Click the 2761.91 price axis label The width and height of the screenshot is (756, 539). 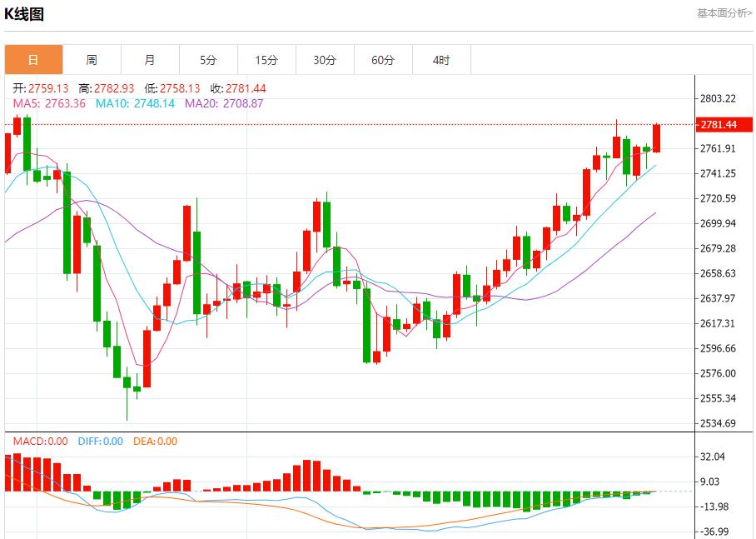click(718, 148)
